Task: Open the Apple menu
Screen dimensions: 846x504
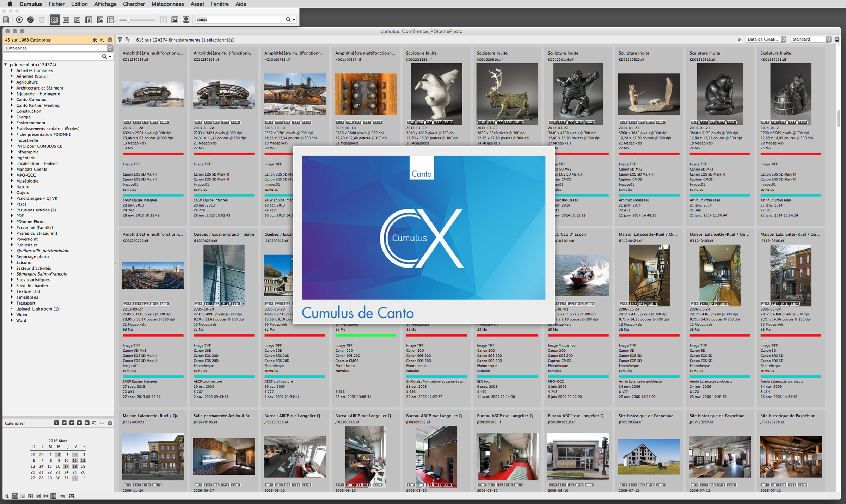Action: pos(10,4)
